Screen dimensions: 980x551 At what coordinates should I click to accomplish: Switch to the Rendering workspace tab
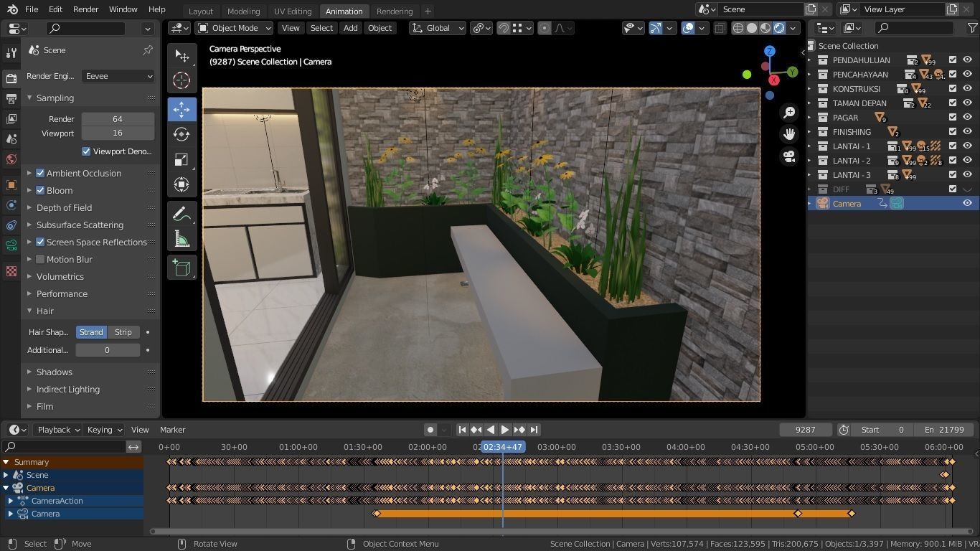(395, 11)
